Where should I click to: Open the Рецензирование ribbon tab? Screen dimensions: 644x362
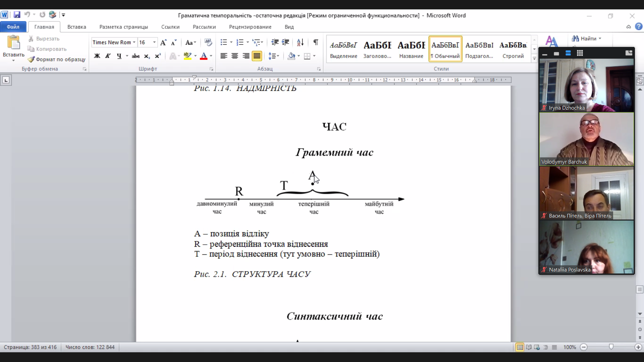click(x=250, y=27)
